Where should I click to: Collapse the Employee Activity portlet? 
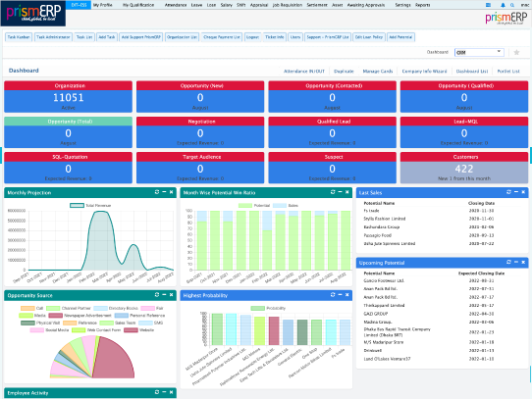[x=164, y=392]
